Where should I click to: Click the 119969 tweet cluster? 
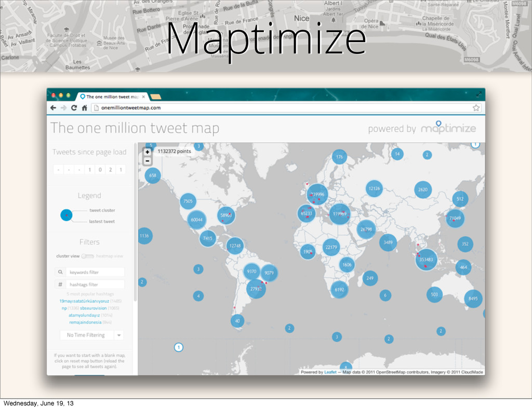tap(340, 214)
